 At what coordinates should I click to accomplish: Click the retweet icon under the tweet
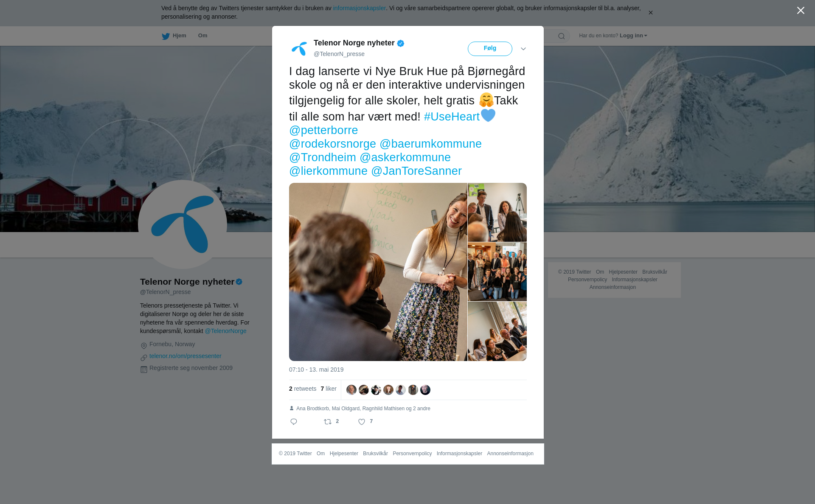328,422
